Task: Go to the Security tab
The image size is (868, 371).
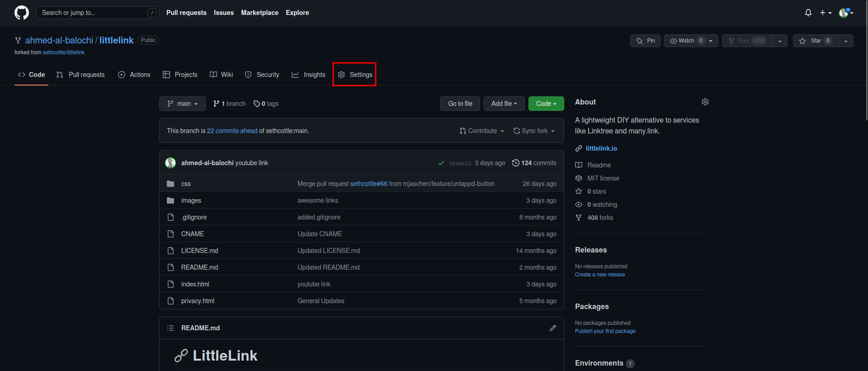Action: click(262, 75)
